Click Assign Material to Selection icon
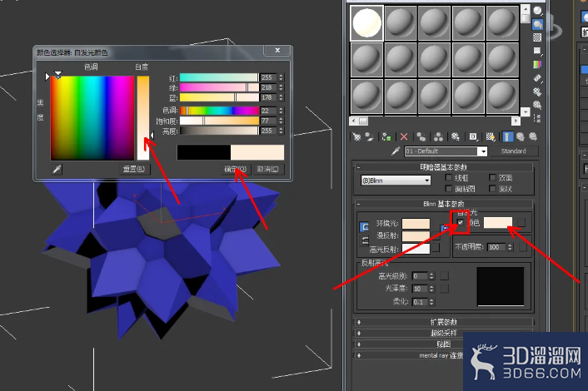The image size is (588, 391). pos(386,136)
